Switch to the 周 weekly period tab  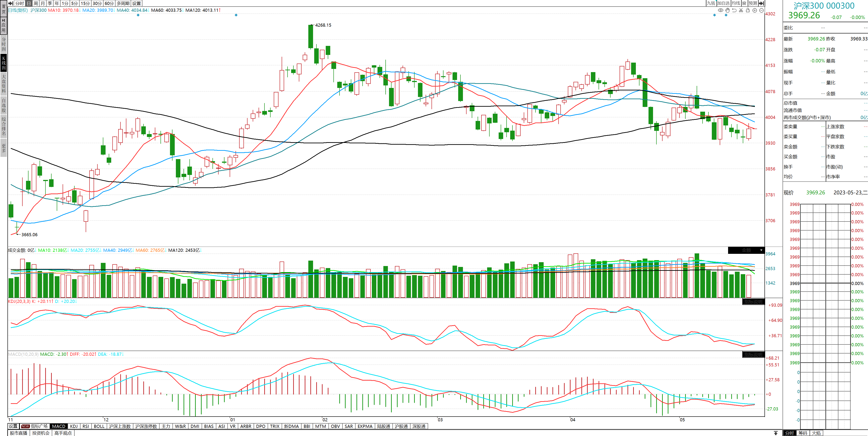click(36, 3)
